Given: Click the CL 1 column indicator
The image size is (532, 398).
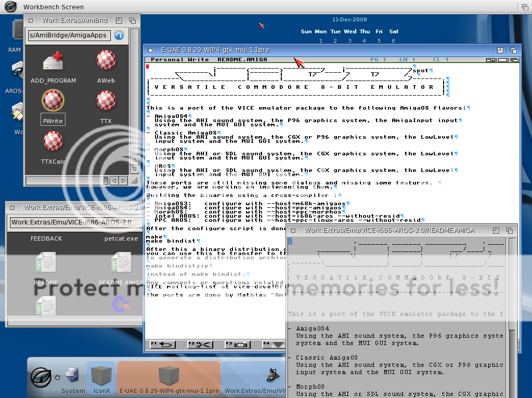Looking at the screenshot, I should click(x=440, y=60).
